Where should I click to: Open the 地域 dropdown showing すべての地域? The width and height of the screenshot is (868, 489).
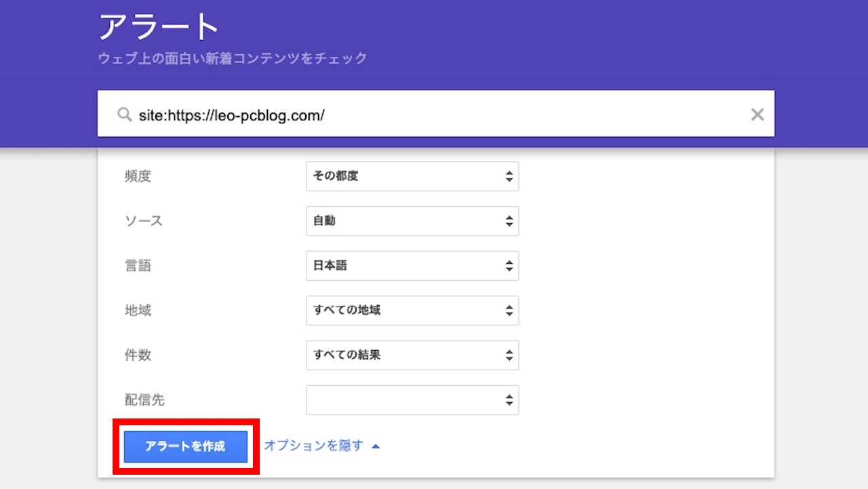(x=412, y=311)
